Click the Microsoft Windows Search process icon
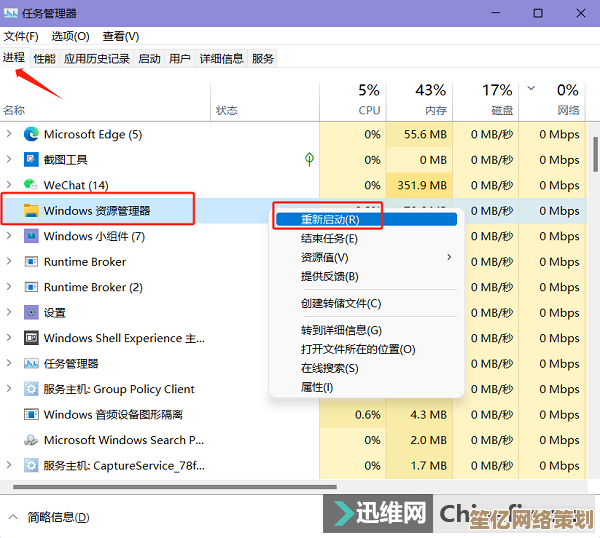The width and height of the screenshot is (600, 538). 31,440
